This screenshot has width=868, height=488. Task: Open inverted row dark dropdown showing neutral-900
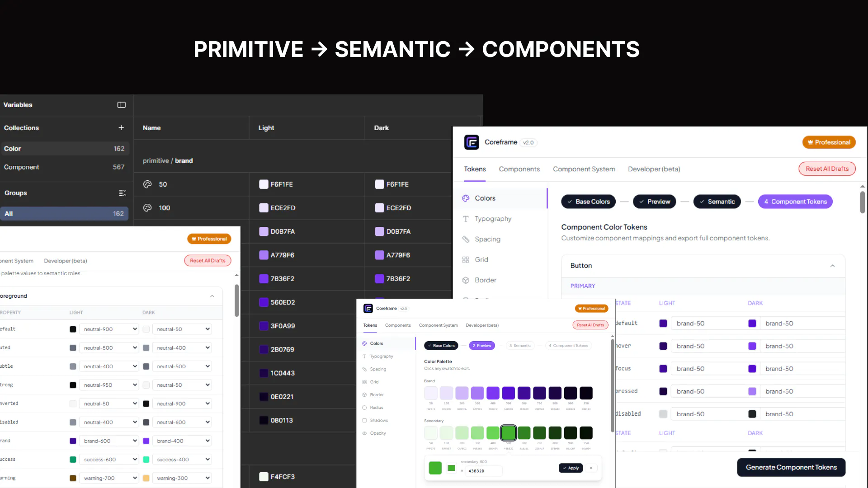182,404
